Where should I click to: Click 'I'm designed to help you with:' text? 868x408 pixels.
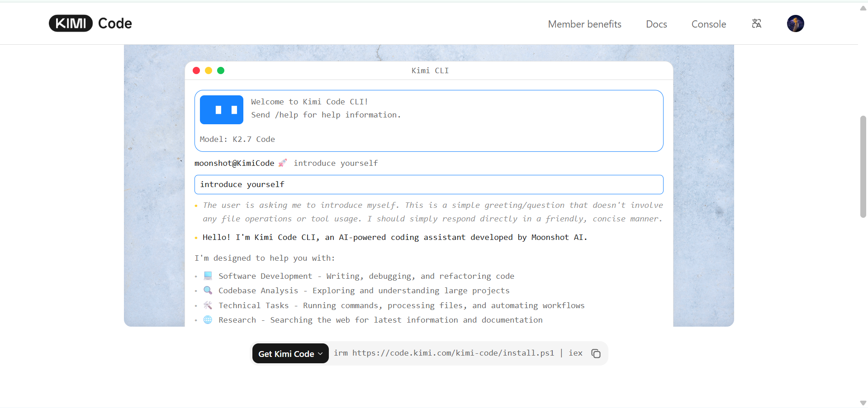point(265,258)
